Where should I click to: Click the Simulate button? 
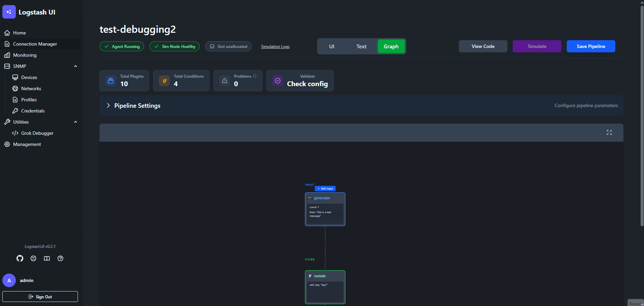(537, 46)
